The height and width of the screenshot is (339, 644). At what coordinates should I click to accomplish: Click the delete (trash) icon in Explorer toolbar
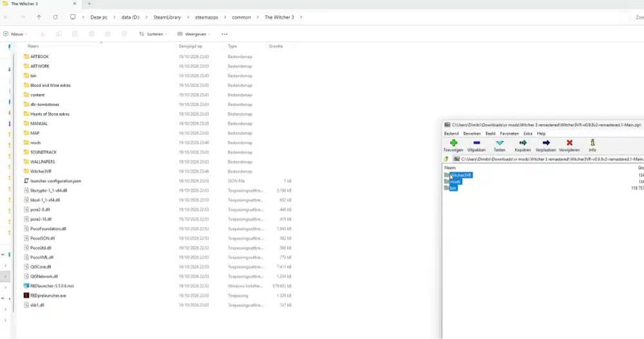tap(124, 34)
